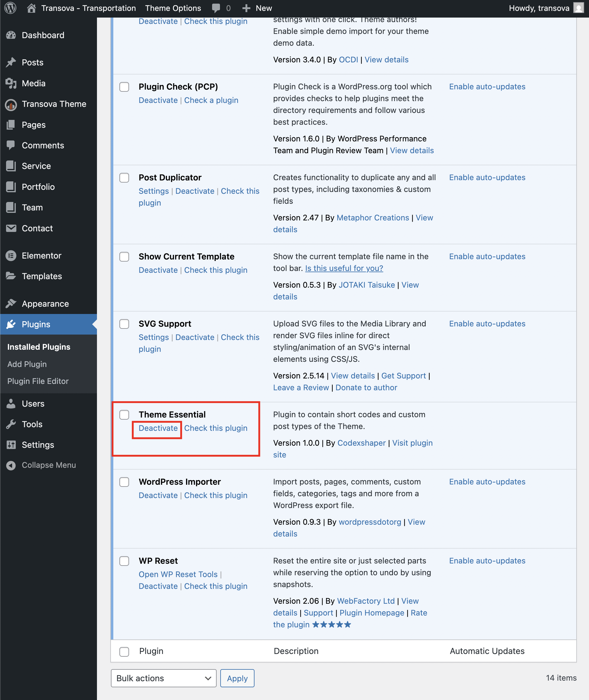Click the Dashboard gauge icon

tap(11, 35)
